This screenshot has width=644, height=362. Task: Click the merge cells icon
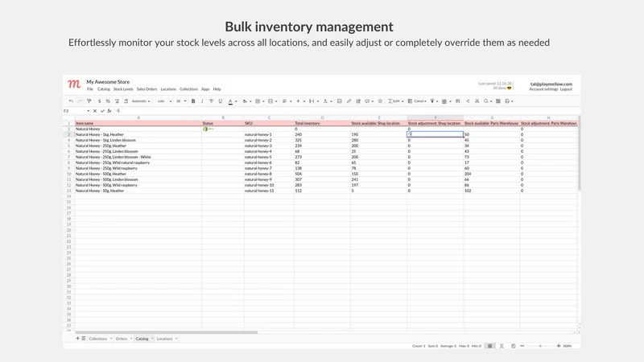click(x=270, y=101)
